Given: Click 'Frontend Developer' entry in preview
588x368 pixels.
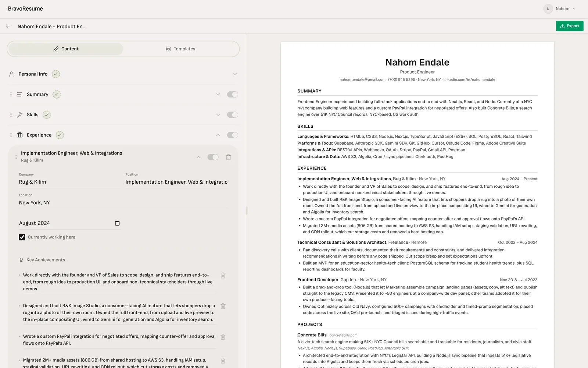Looking at the screenshot, I should click(318, 280).
